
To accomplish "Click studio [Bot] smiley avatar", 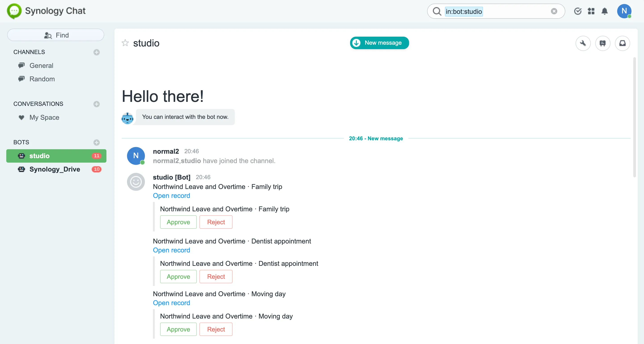I will (x=136, y=182).
